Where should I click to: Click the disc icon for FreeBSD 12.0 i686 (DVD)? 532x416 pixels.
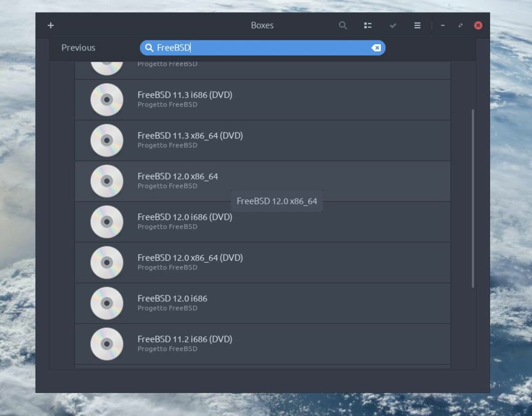click(x=107, y=221)
